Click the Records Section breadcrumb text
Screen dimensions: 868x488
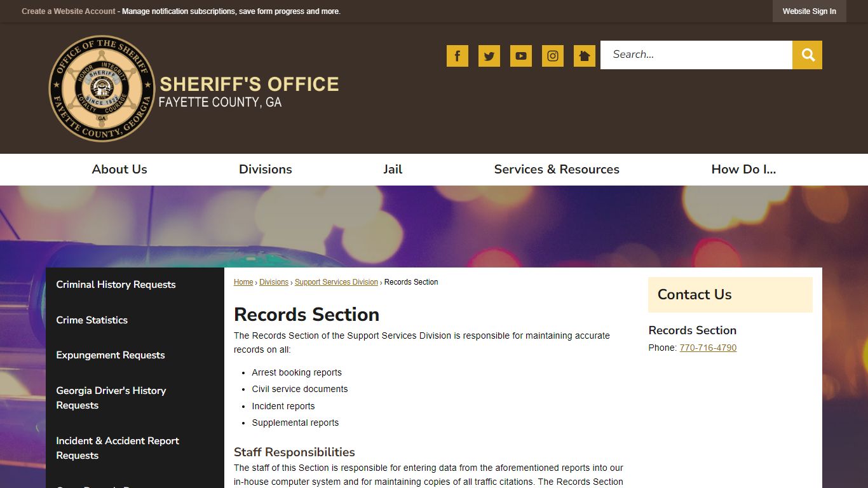pos(411,282)
